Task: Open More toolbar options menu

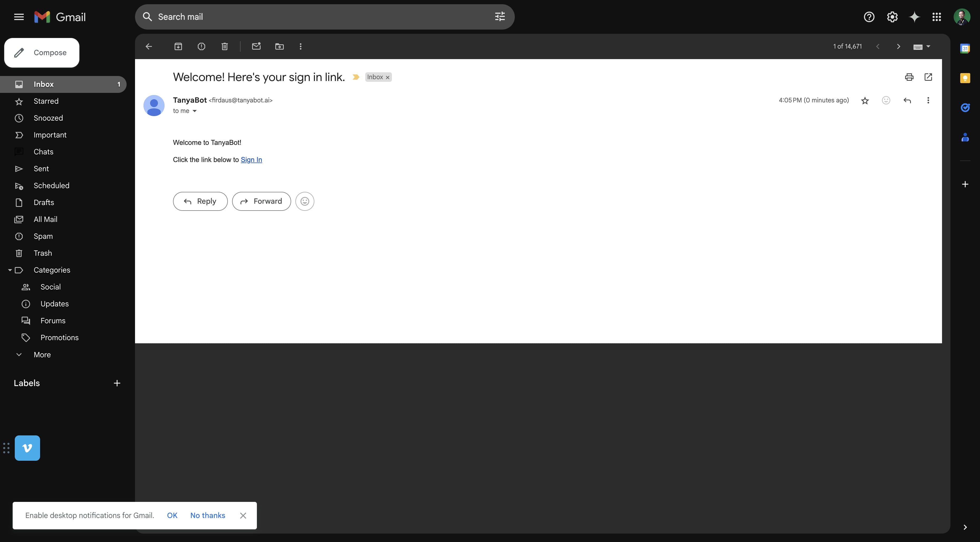Action: tap(301, 46)
